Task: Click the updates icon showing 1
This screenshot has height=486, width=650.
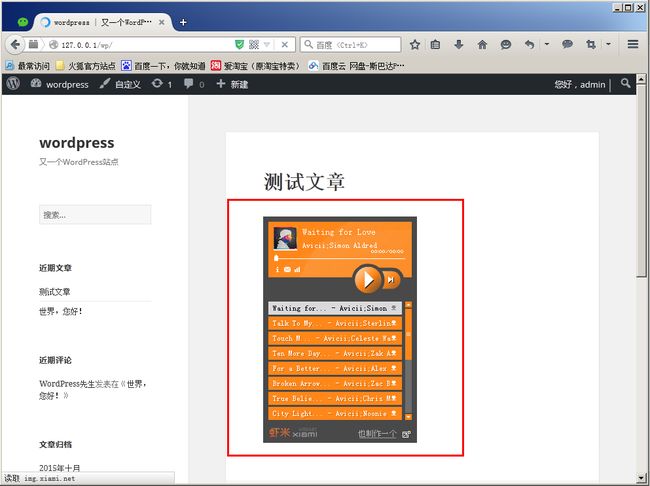Action: (x=162, y=84)
